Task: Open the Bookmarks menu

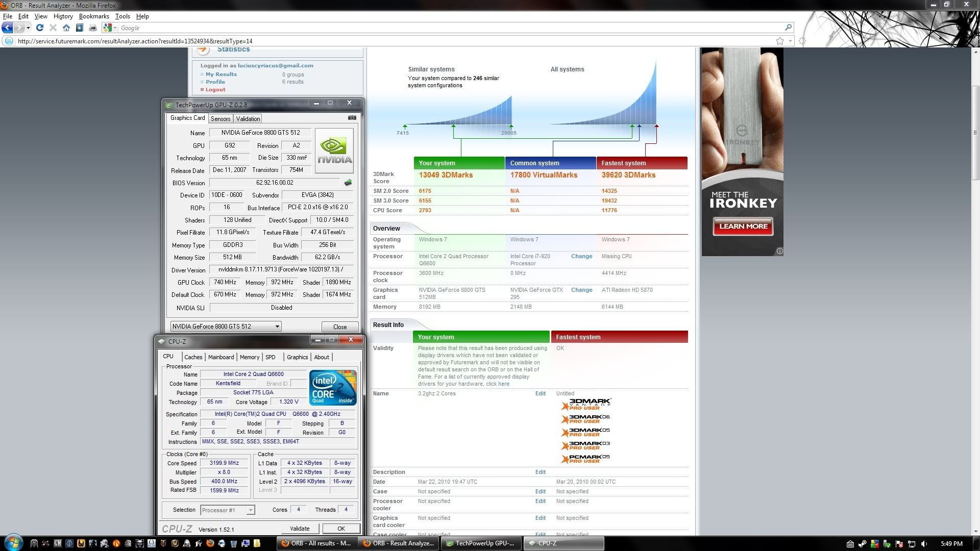Action: click(x=94, y=16)
